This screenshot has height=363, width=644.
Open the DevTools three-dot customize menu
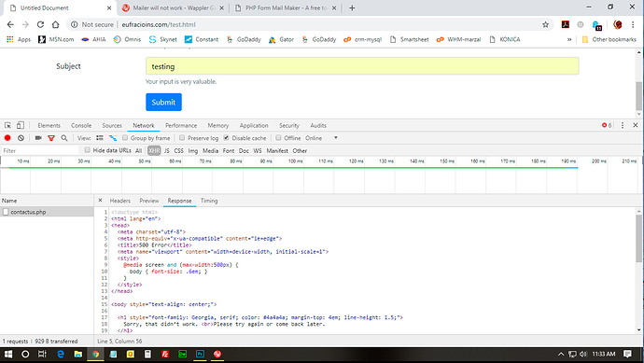623,125
